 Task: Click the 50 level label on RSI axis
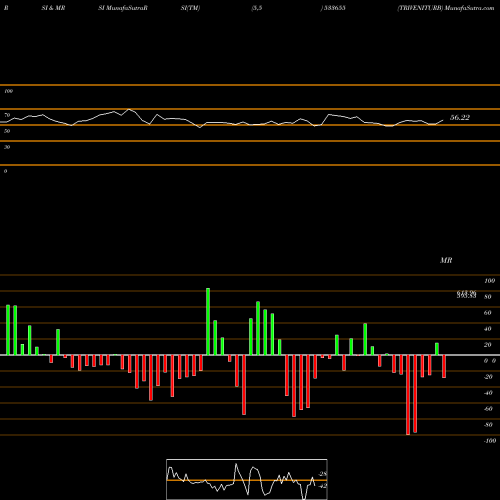[x=7, y=131]
